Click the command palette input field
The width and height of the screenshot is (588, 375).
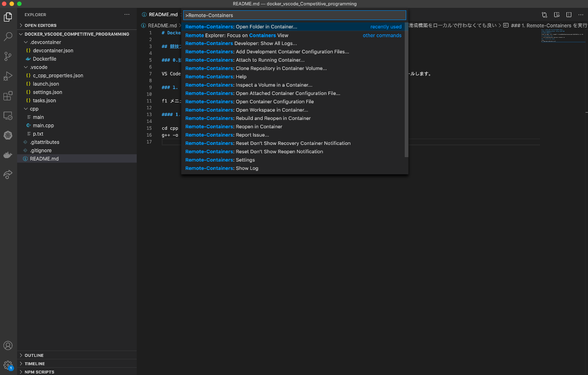click(294, 15)
